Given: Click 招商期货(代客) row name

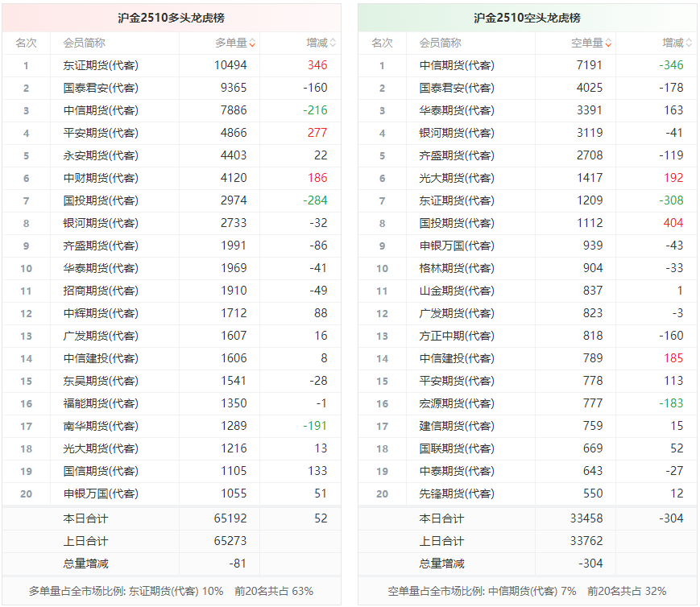Looking at the screenshot, I should click(x=101, y=291).
